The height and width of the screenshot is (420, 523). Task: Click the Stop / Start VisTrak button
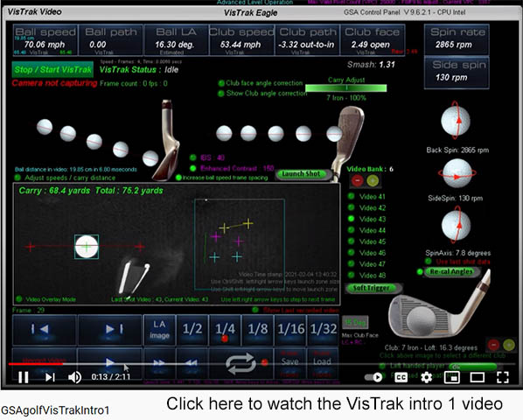52,70
